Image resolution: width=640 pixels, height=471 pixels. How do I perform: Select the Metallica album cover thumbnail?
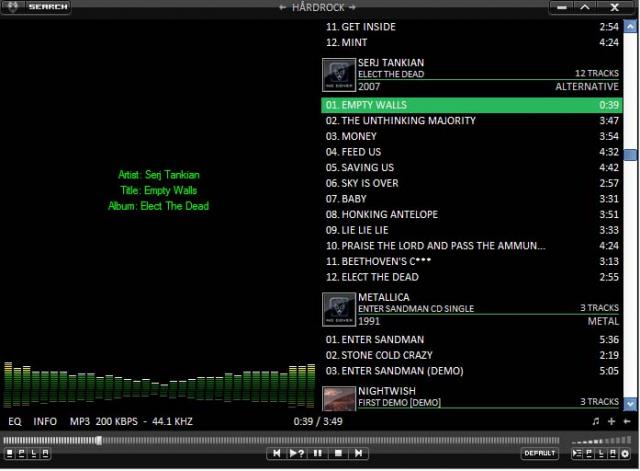pos(339,309)
